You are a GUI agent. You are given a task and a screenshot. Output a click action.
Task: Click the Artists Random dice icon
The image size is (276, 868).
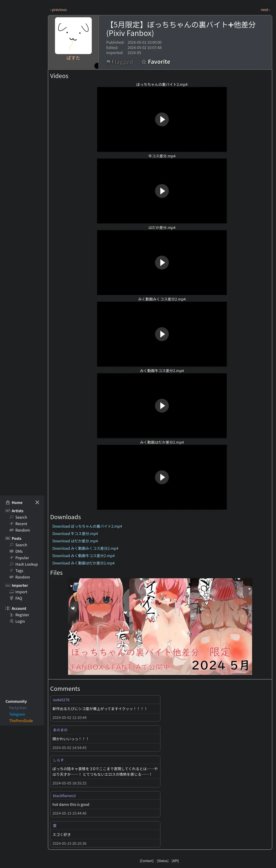point(11,530)
